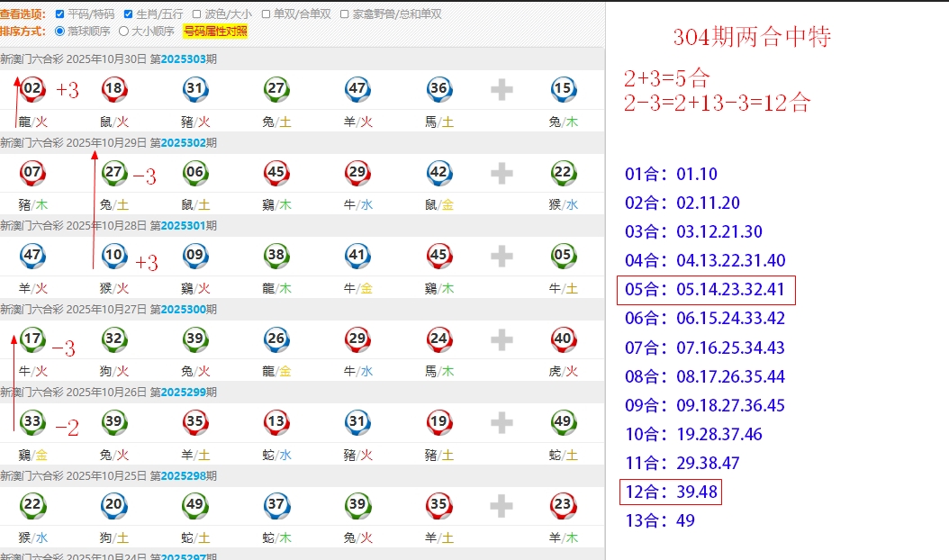Click special number ball 15 in draw 2025303
This screenshot has width=949, height=560.
click(x=563, y=88)
